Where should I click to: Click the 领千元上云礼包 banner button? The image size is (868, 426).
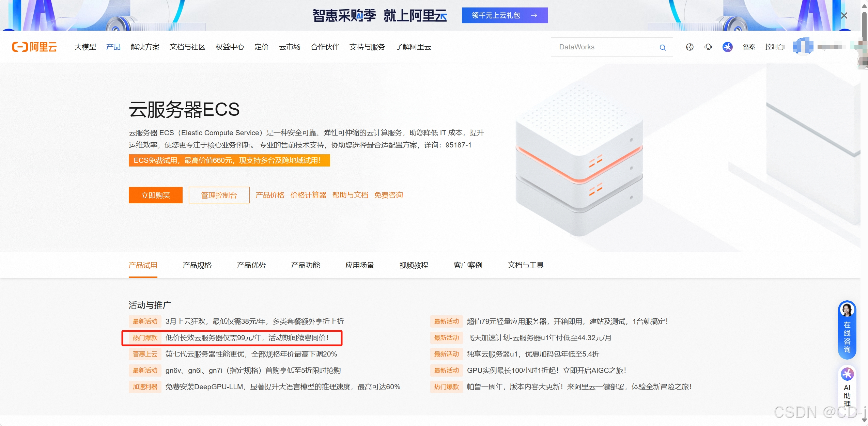[x=505, y=15]
